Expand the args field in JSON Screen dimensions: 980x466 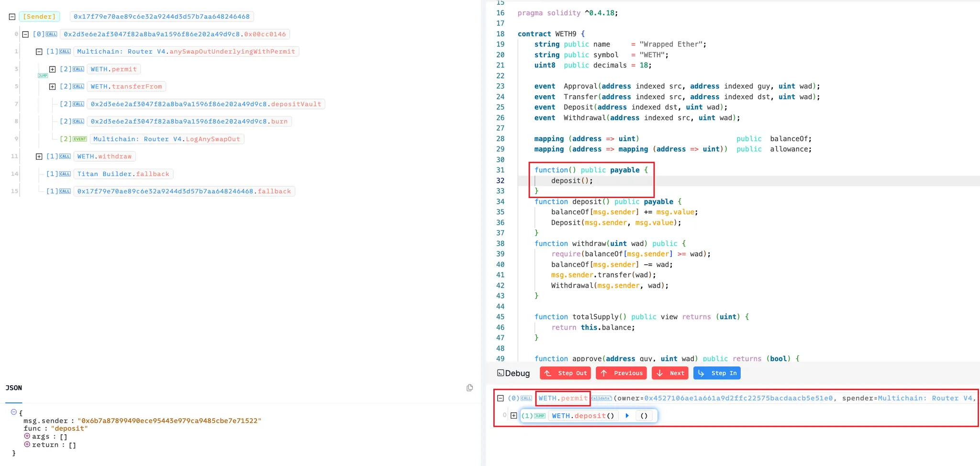27,436
